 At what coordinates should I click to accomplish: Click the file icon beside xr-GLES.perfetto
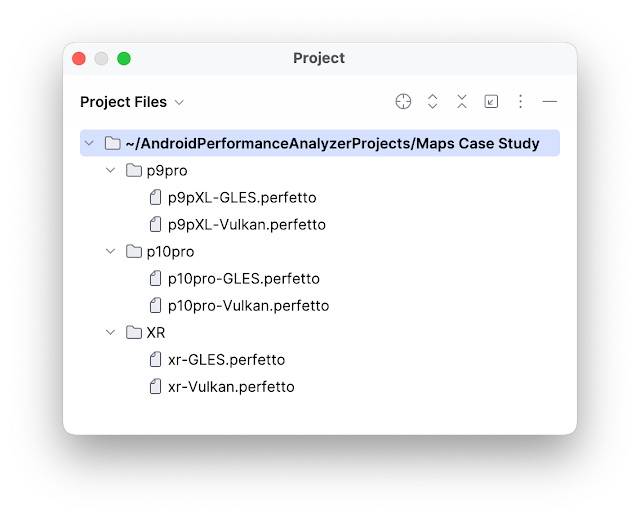[x=155, y=360]
